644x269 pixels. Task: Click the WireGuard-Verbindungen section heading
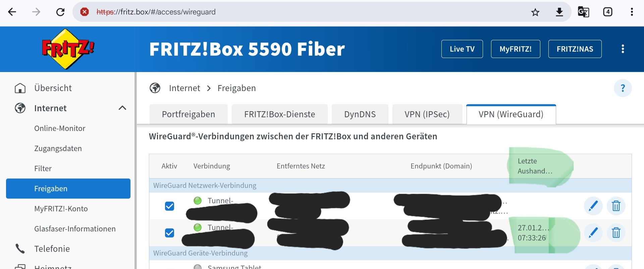coord(293,136)
